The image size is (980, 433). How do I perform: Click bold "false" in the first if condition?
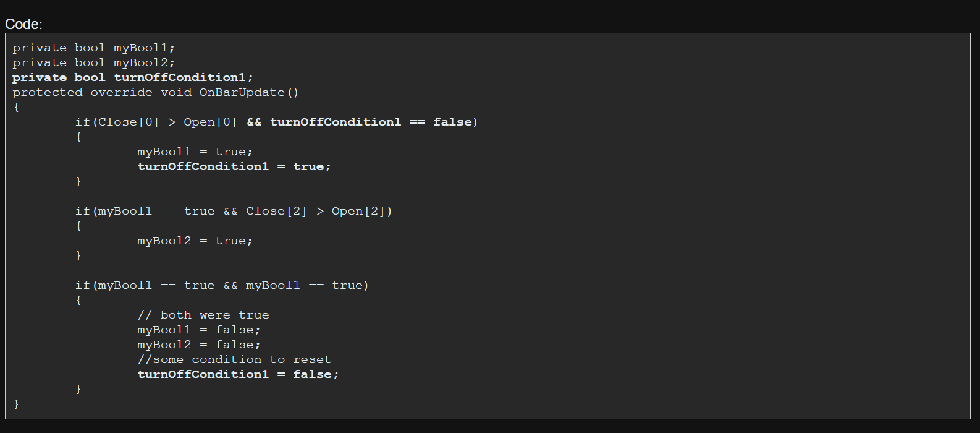pos(452,122)
